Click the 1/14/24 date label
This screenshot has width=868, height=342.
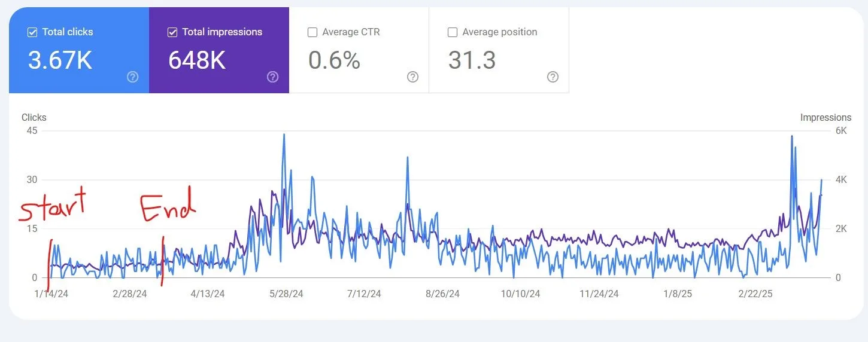click(52, 294)
